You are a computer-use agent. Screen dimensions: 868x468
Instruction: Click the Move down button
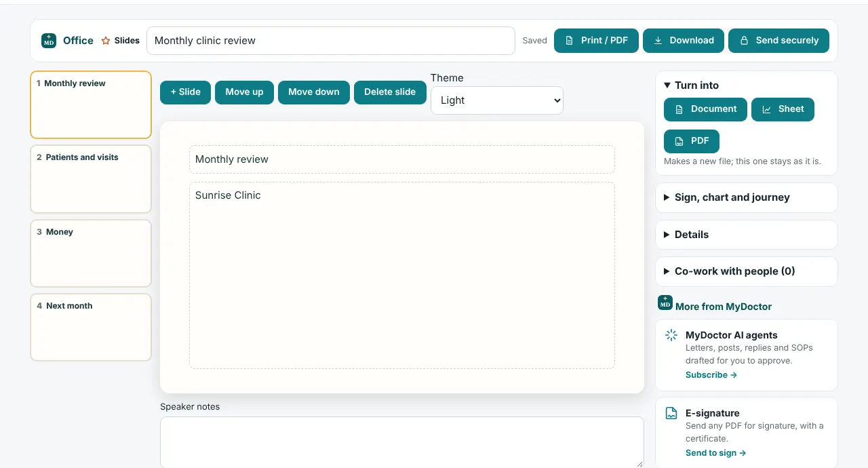(x=314, y=92)
